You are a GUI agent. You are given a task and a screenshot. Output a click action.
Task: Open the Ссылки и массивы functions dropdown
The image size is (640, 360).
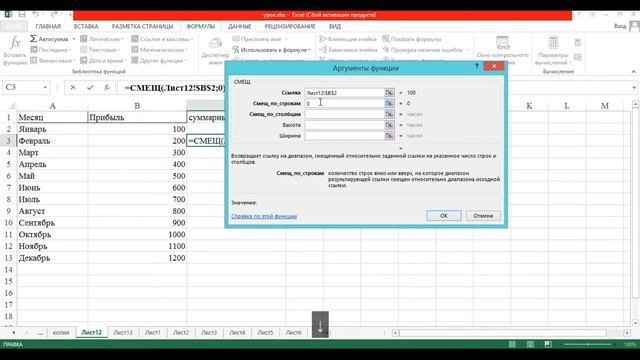click(x=162, y=39)
